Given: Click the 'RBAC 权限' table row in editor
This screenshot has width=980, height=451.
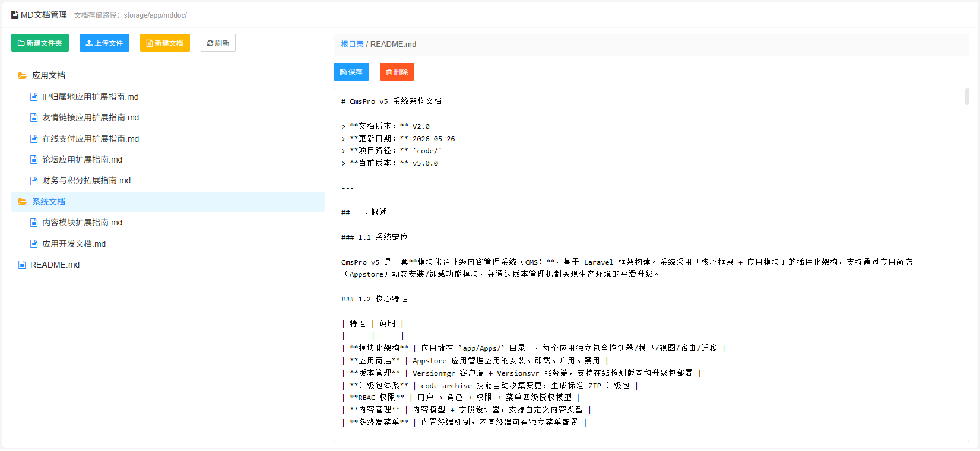Looking at the screenshot, I should coord(461,398).
